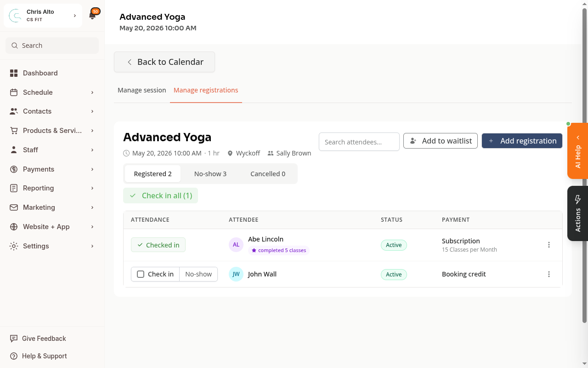Open the notifications bell icon
The width and height of the screenshot is (588, 368).
click(92, 16)
